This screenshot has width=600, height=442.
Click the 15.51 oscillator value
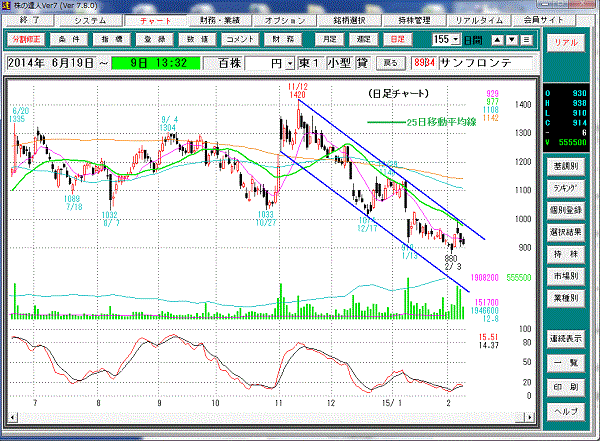[489, 337]
